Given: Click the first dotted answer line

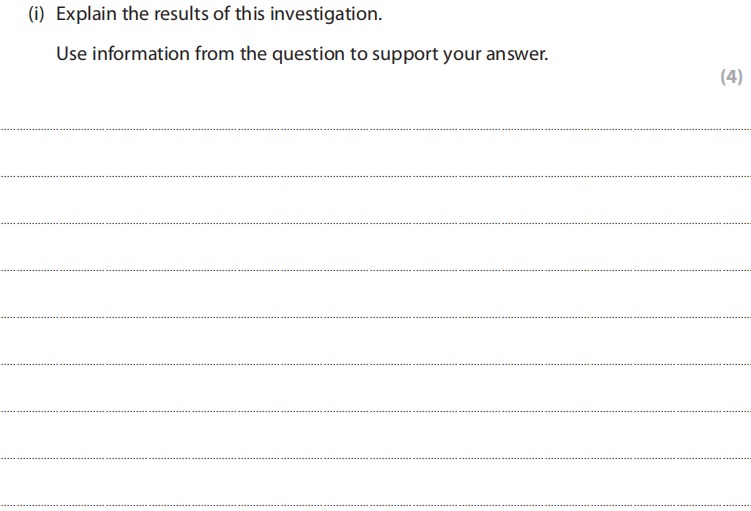Looking at the screenshot, I should click(375, 129).
